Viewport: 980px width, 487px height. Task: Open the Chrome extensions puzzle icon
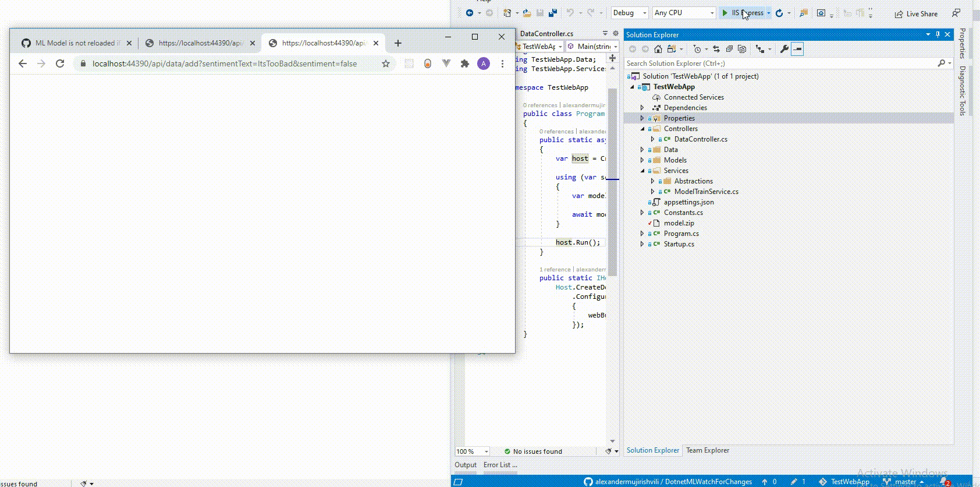pos(465,63)
